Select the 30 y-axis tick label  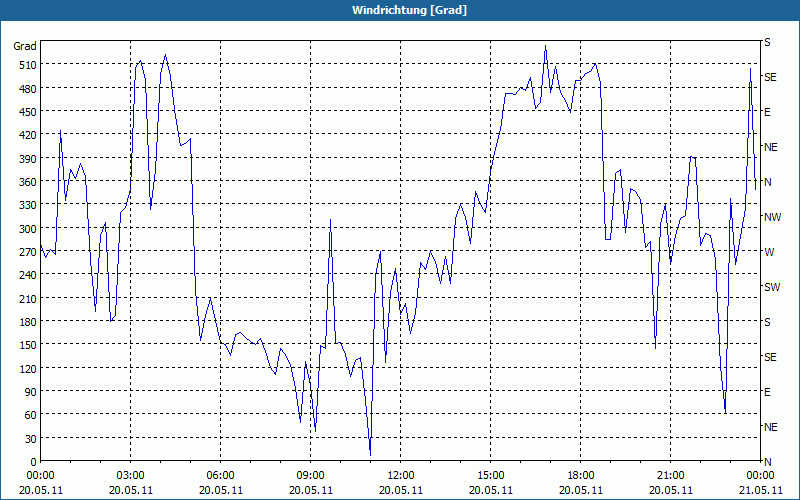point(31,439)
